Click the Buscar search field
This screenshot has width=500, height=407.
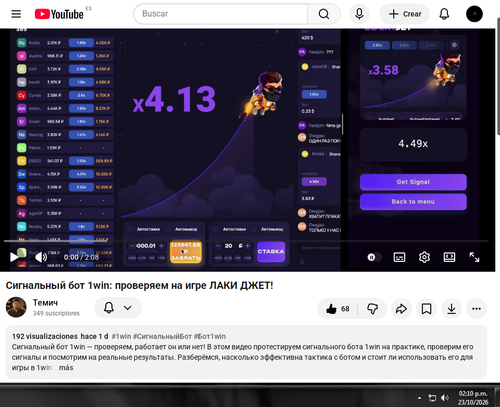(x=221, y=14)
